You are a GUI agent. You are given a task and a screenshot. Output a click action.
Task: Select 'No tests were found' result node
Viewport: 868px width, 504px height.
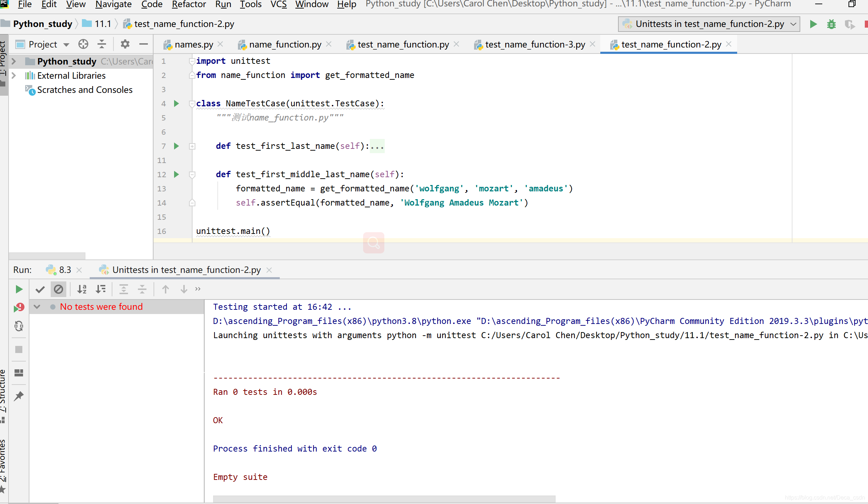(101, 307)
